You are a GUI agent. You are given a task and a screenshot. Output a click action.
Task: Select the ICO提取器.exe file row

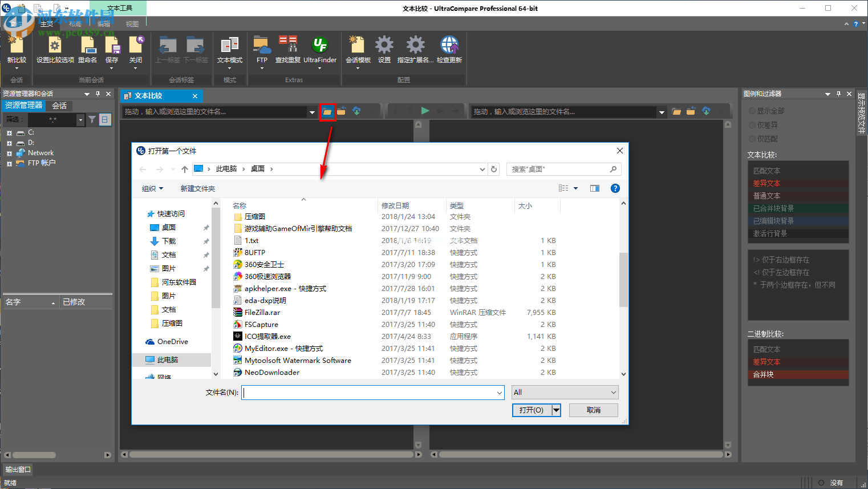click(x=395, y=336)
